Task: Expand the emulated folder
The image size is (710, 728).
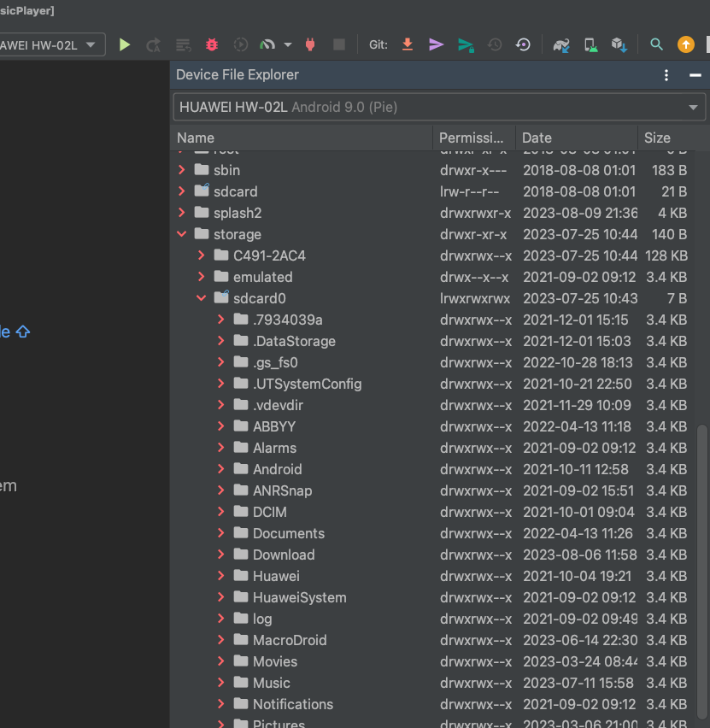Action: tap(202, 277)
